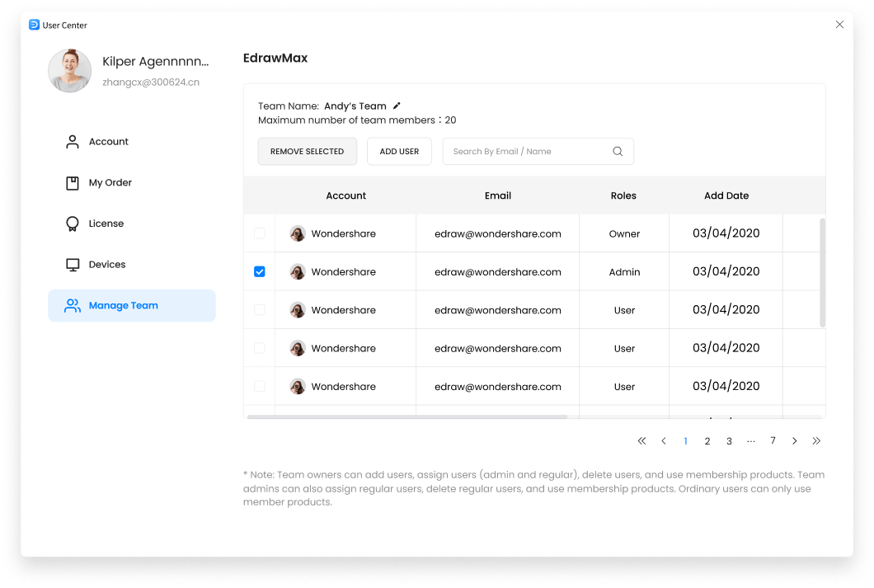This screenshot has width=874, height=588.
Task: Click the avatar in the Owner row
Action: pos(298,233)
